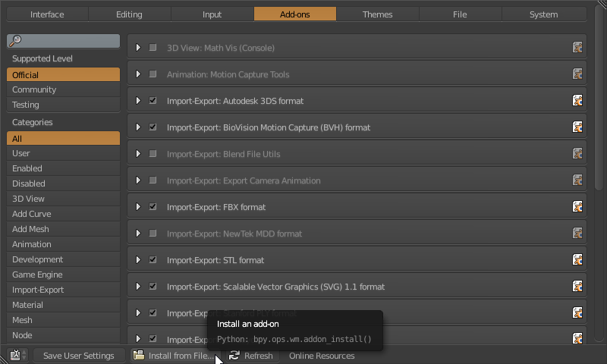Viewport: 607px width, 364px height.
Task: Click the folder icon on Install from File
Action: pos(139,355)
